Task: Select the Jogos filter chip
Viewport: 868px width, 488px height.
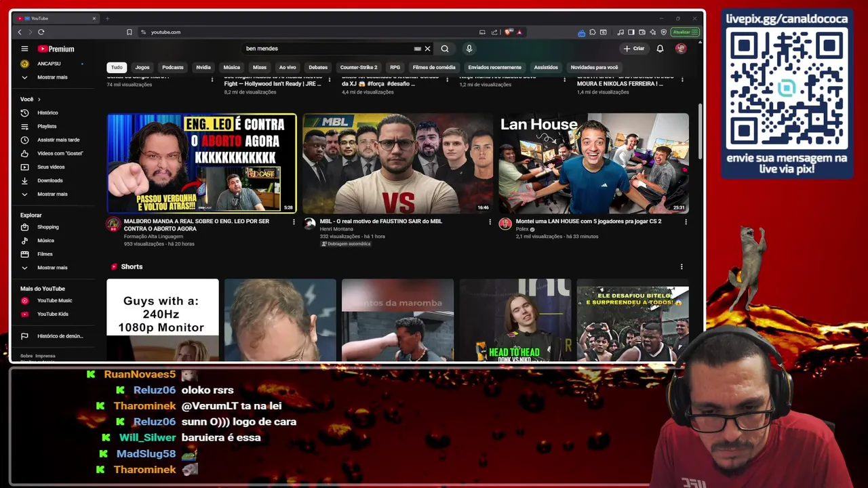Action: coord(142,67)
